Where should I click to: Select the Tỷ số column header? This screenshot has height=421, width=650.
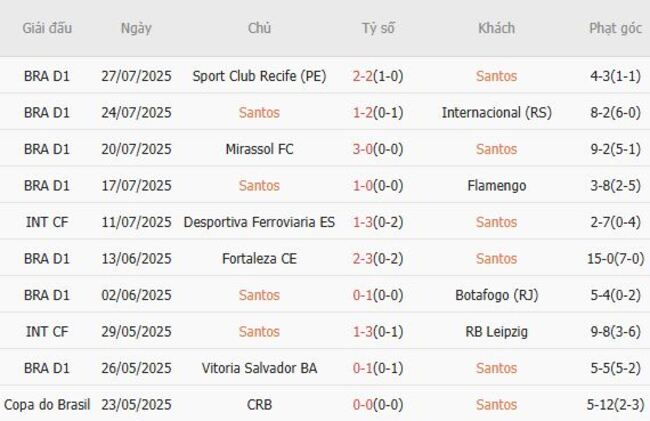[378, 28]
